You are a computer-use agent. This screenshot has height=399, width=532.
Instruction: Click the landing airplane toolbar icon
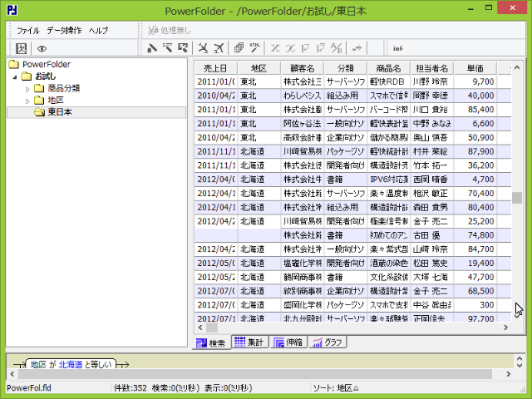(203, 48)
